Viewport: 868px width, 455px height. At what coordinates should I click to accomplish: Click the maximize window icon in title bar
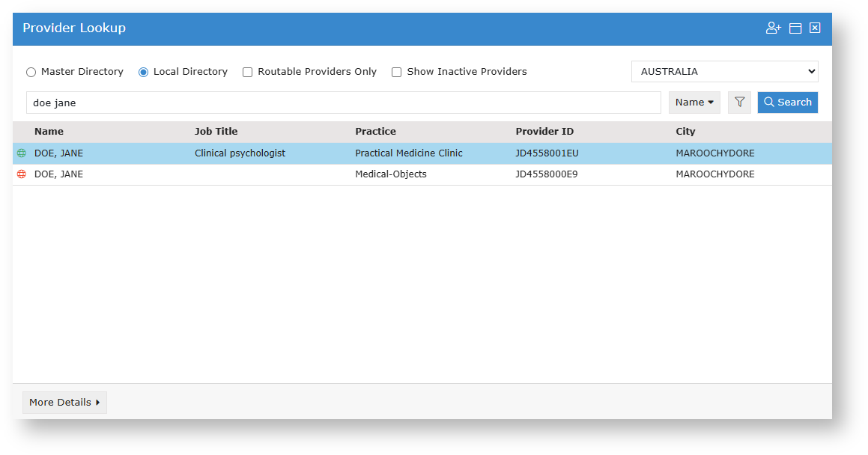coord(795,28)
